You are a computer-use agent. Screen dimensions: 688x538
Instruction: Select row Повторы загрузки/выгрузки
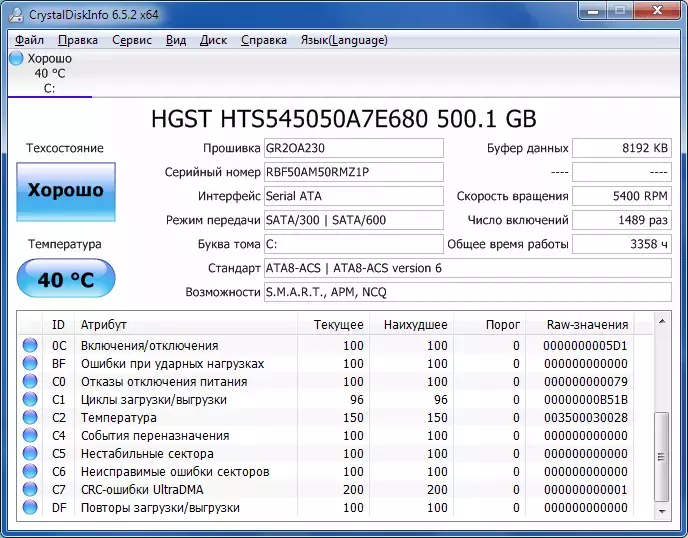(x=335, y=507)
